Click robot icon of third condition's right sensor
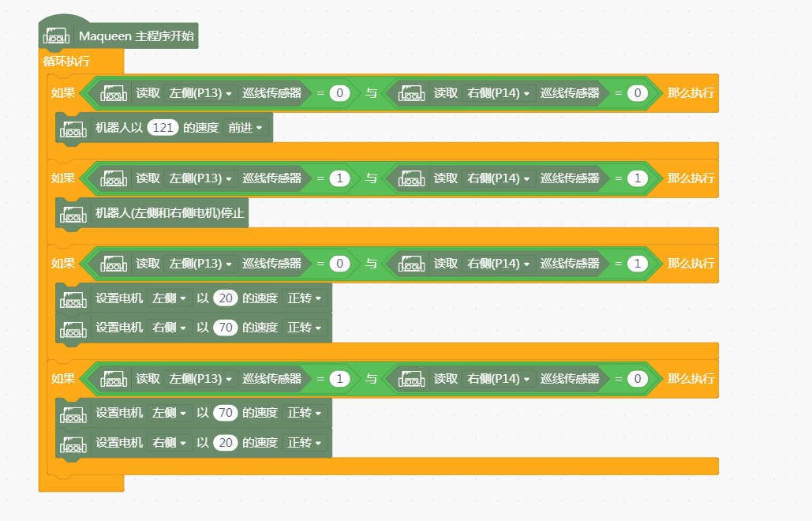 [x=412, y=264]
